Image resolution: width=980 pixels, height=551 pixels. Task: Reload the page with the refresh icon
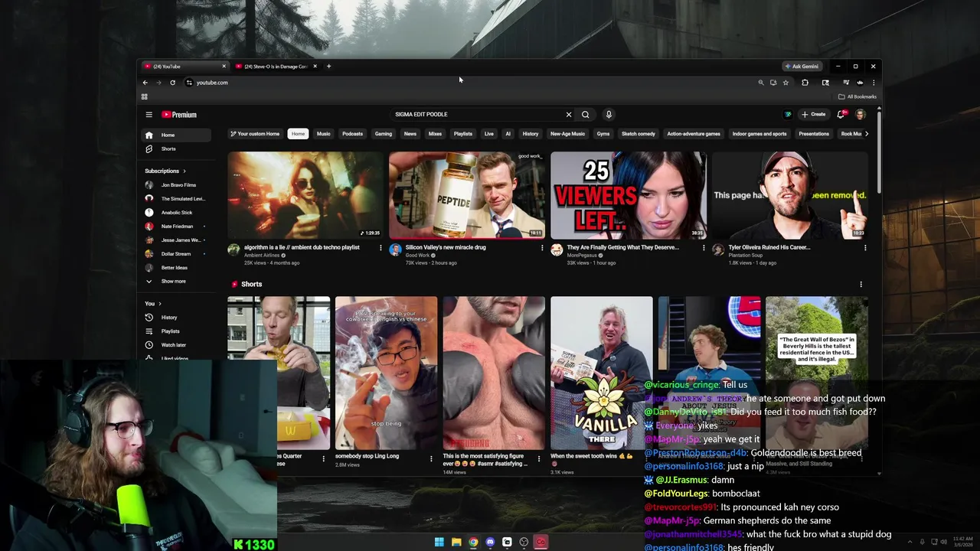tap(172, 83)
